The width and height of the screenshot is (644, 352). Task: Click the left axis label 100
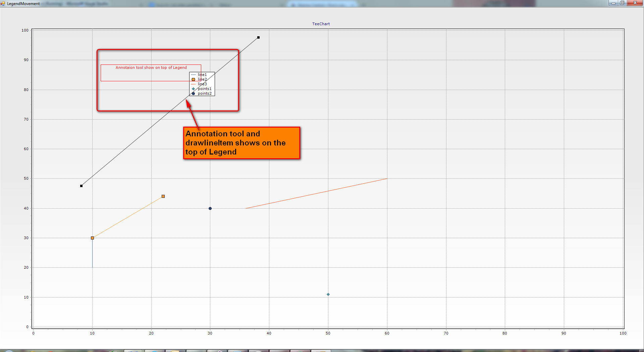click(25, 30)
